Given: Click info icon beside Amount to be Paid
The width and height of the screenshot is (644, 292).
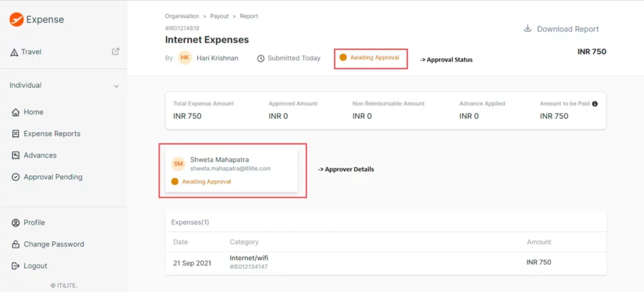Looking at the screenshot, I should click(x=595, y=104).
